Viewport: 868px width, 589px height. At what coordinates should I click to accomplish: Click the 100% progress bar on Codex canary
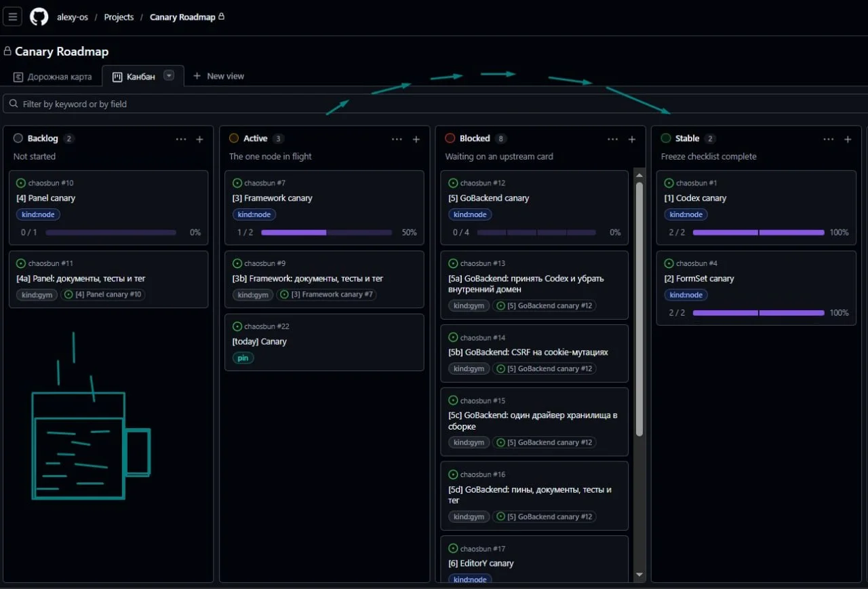[758, 232]
